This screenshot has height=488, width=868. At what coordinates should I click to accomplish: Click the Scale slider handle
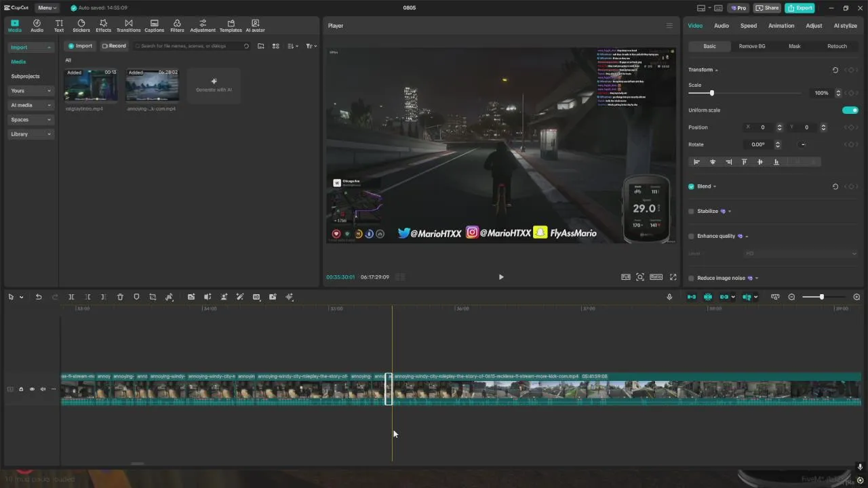pos(711,93)
